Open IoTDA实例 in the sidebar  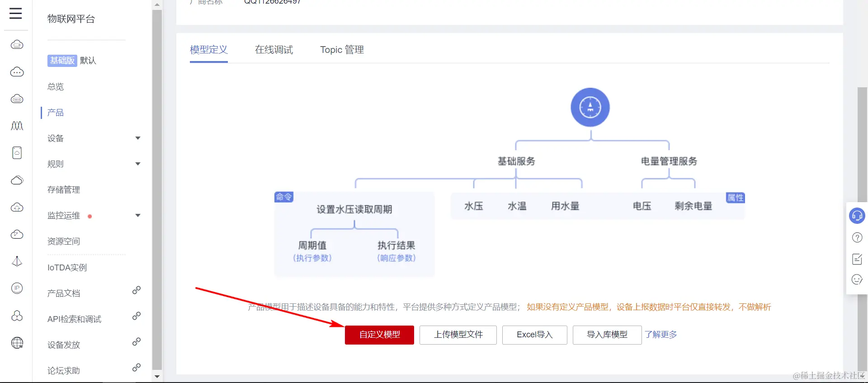[x=67, y=267]
